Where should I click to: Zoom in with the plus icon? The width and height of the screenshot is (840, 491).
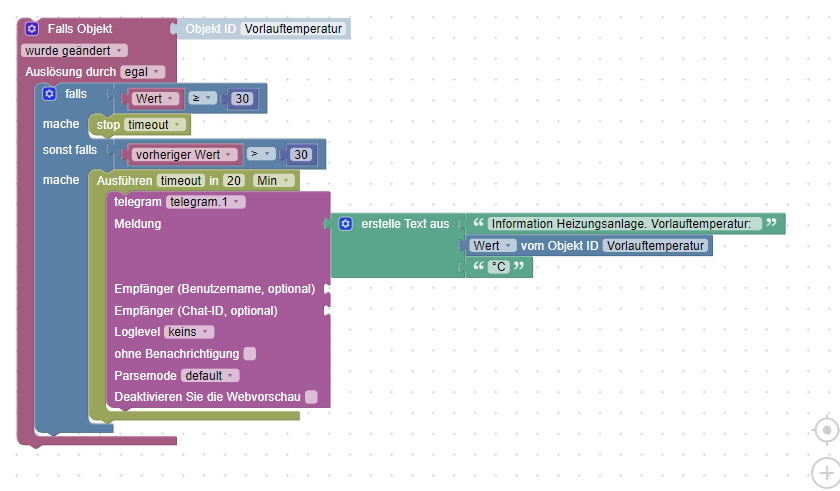tap(827, 473)
